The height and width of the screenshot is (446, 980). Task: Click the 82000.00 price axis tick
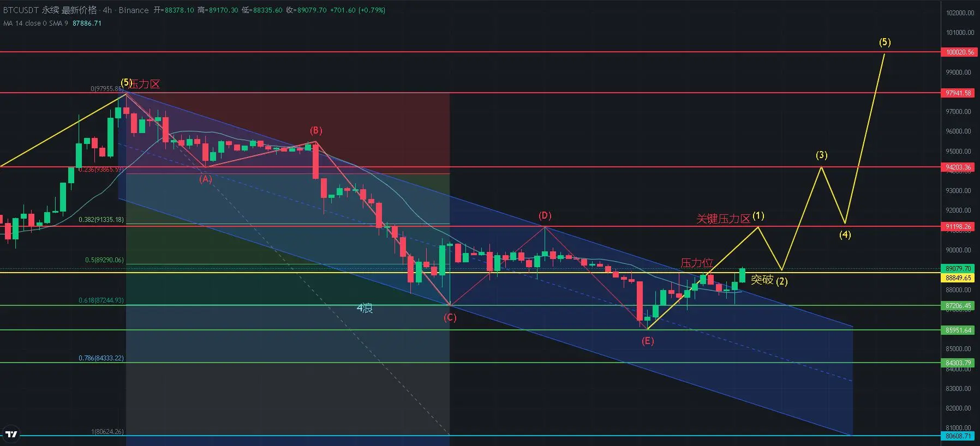click(x=959, y=408)
